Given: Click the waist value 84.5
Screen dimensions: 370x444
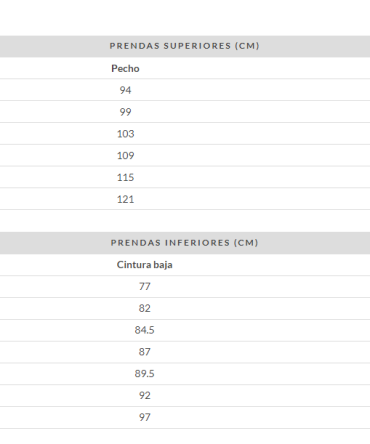Looking at the screenshot, I should coord(144,330).
